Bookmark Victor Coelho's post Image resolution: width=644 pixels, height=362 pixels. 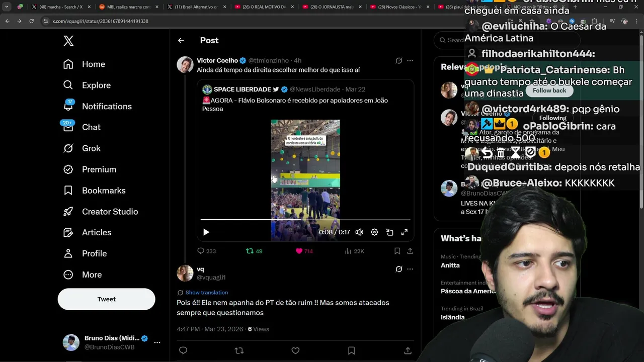397,251
